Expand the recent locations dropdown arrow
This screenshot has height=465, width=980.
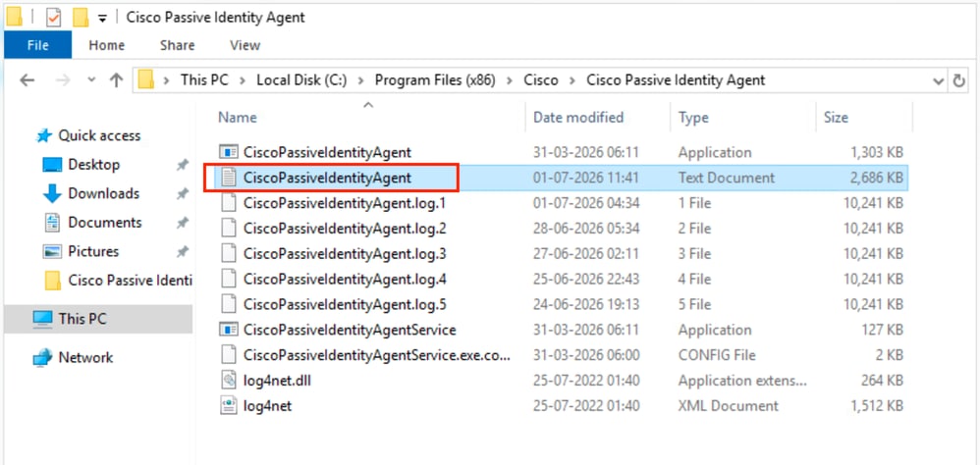92,79
